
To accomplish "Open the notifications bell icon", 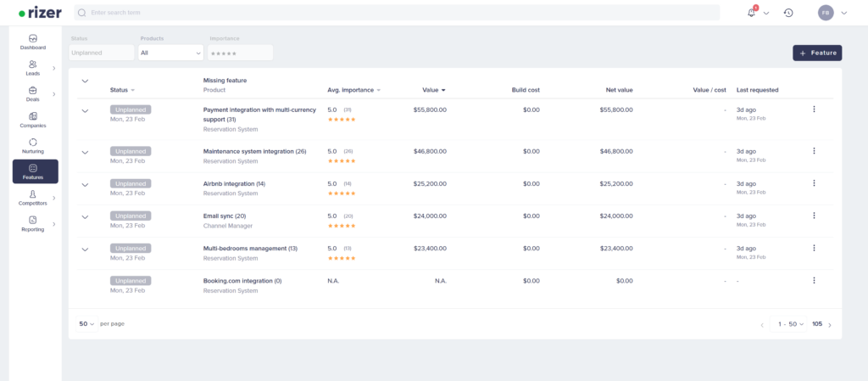I will [x=751, y=13].
